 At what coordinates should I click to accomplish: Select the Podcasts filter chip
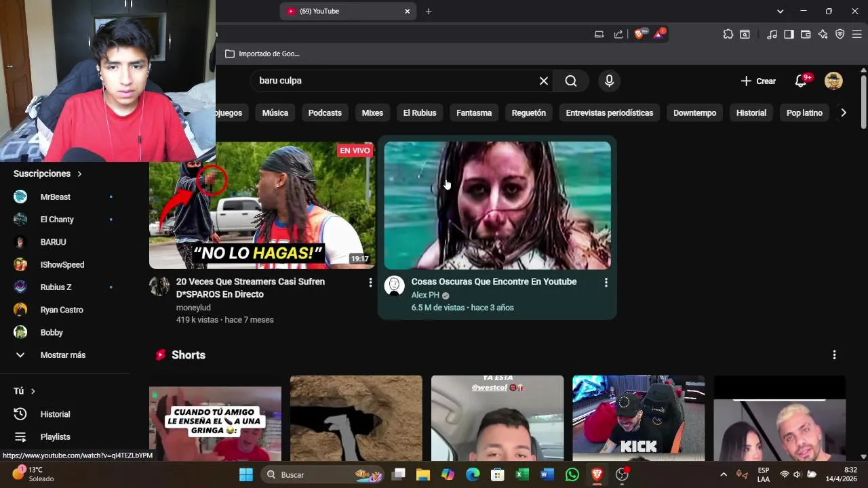pyautogui.click(x=325, y=113)
